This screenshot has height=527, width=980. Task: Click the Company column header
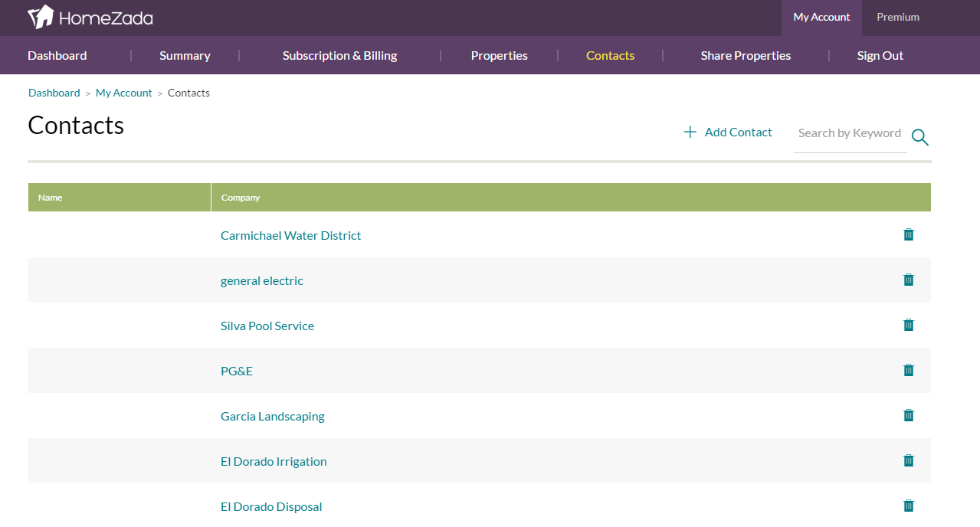coord(571,197)
